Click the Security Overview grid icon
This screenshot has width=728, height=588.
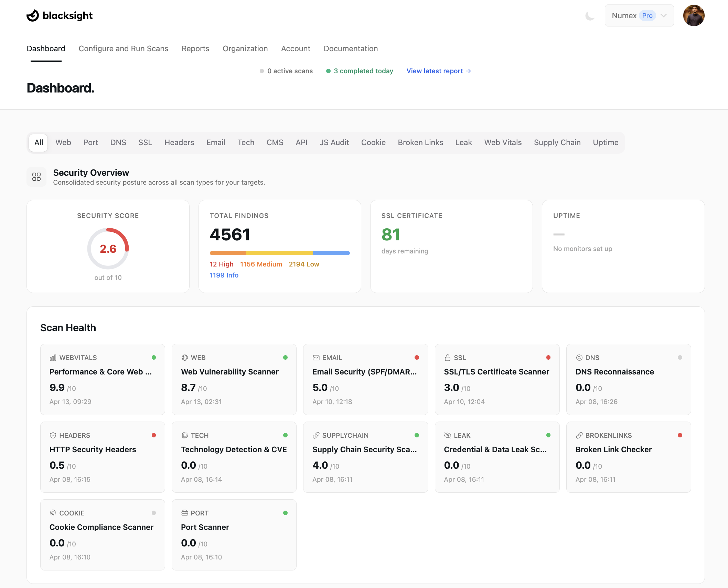click(36, 176)
